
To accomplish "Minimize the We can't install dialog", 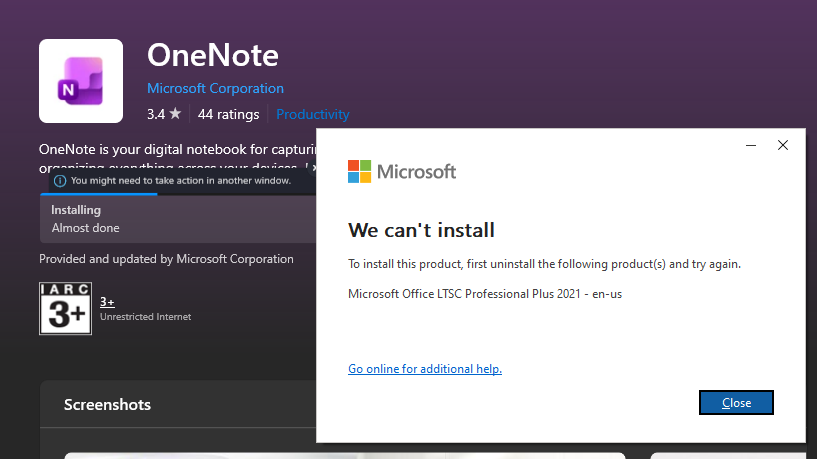I will [751, 145].
